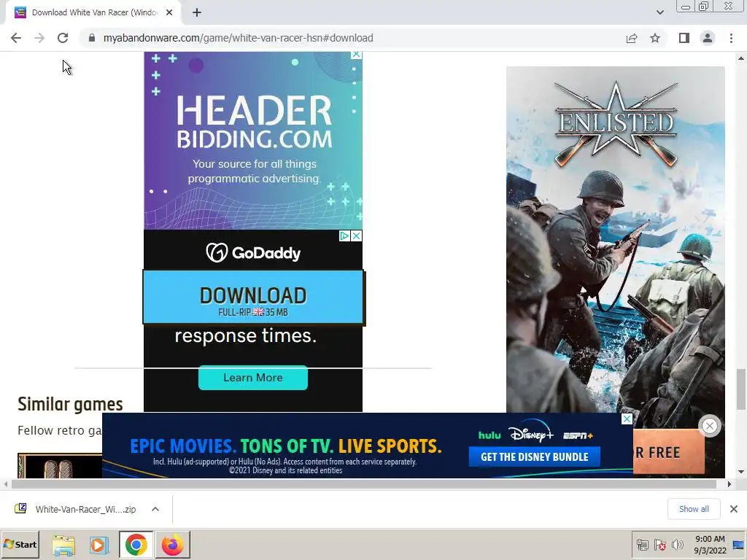The height and width of the screenshot is (560, 747).
Task: Open the Windows Start menu
Action: pos(20,544)
